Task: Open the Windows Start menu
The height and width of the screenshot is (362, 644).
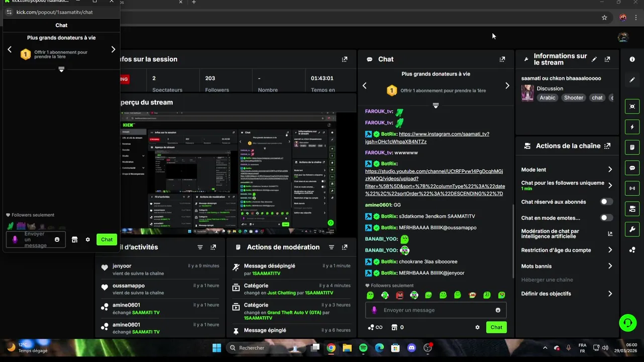Action: coord(217,348)
